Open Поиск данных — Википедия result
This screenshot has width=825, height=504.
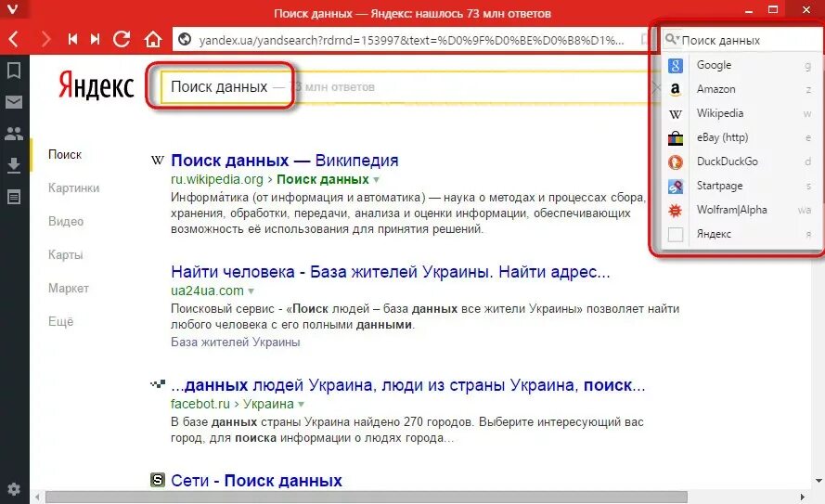point(285,161)
